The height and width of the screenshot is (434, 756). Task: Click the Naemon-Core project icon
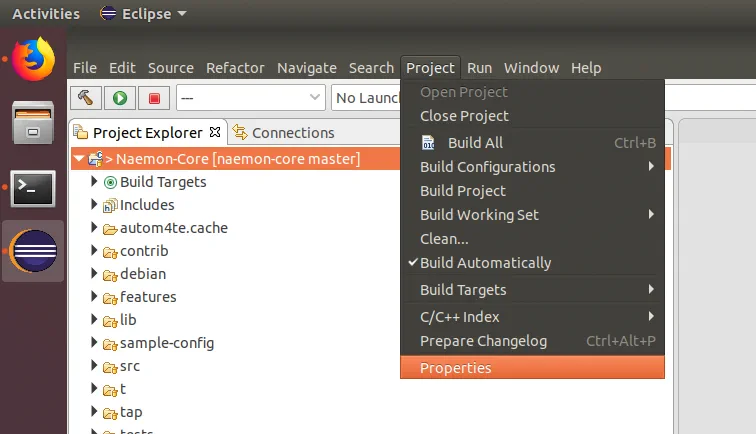(96, 159)
